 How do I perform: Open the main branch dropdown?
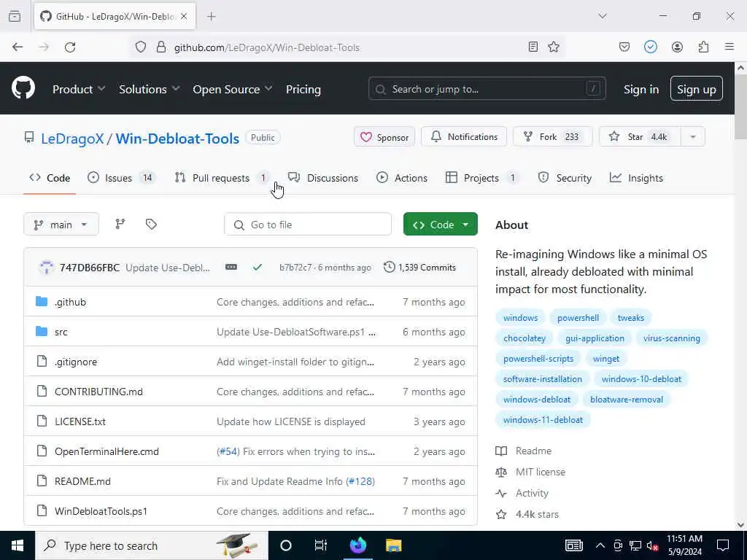click(x=61, y=224)
